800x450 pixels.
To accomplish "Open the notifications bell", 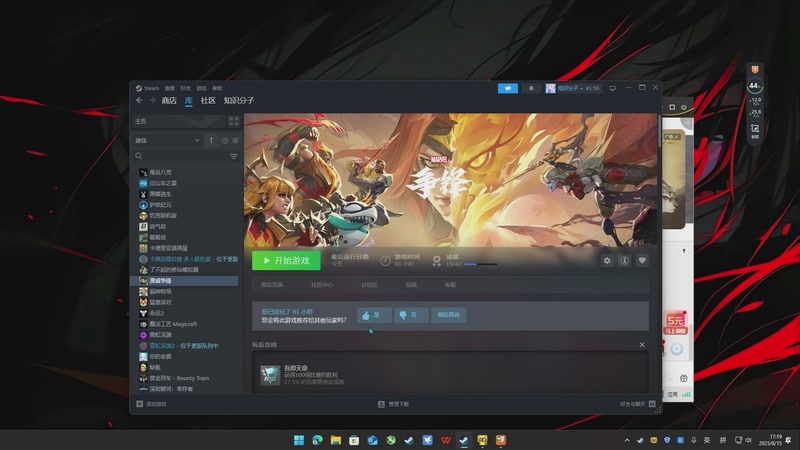I will click(531, 88).
